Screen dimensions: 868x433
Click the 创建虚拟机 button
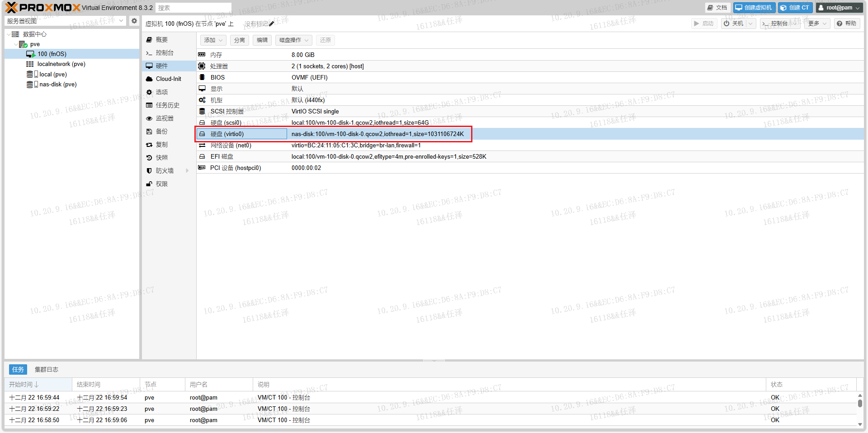click(x=754, y=8)
